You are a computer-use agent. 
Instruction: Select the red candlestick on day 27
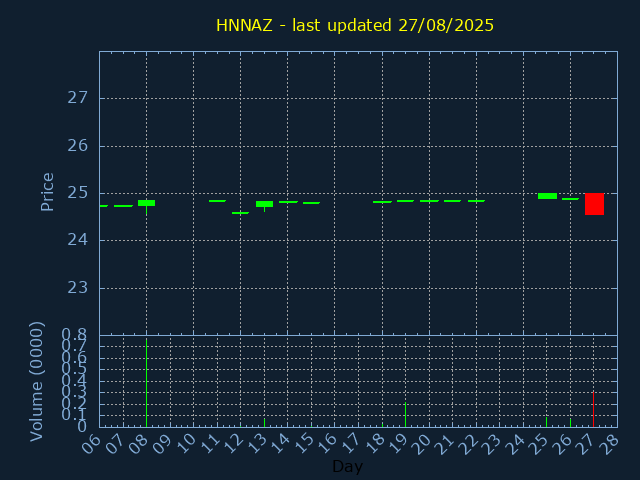(594, 204)
